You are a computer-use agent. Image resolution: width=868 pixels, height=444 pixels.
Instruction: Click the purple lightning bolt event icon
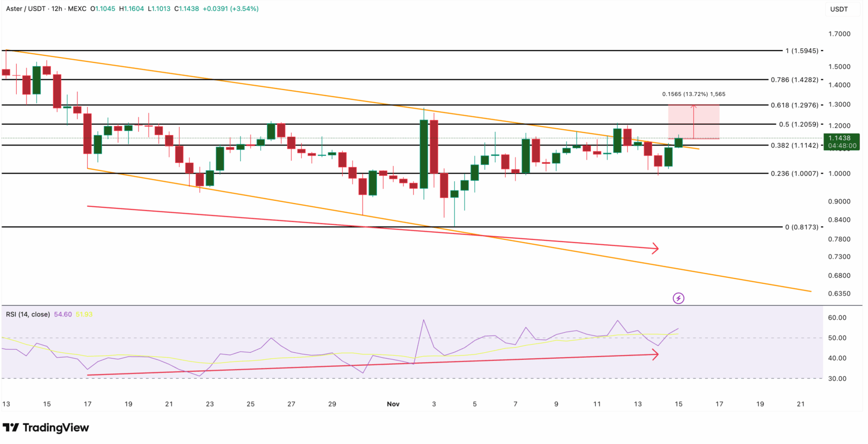(678, 298)
